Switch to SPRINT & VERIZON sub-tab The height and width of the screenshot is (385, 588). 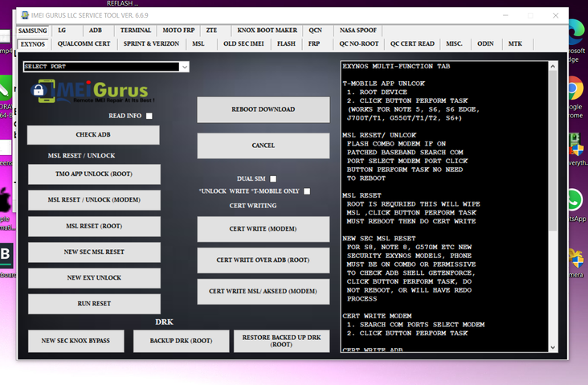tap(151, 44)
